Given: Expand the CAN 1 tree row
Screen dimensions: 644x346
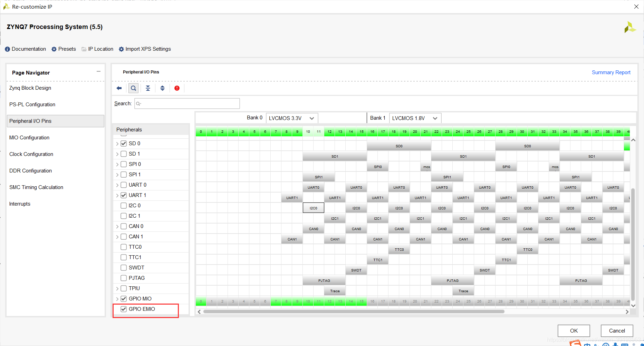Looking at the screenshot, I should pos(117,237).
